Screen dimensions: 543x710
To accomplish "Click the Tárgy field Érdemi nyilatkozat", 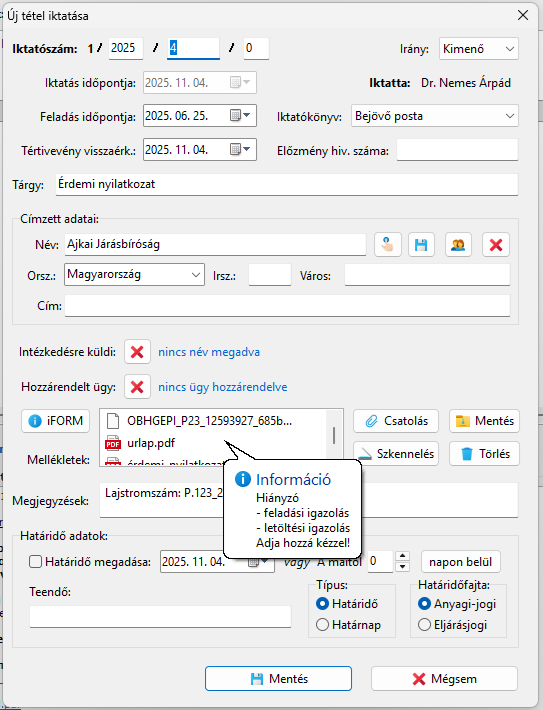I will 287,184.
